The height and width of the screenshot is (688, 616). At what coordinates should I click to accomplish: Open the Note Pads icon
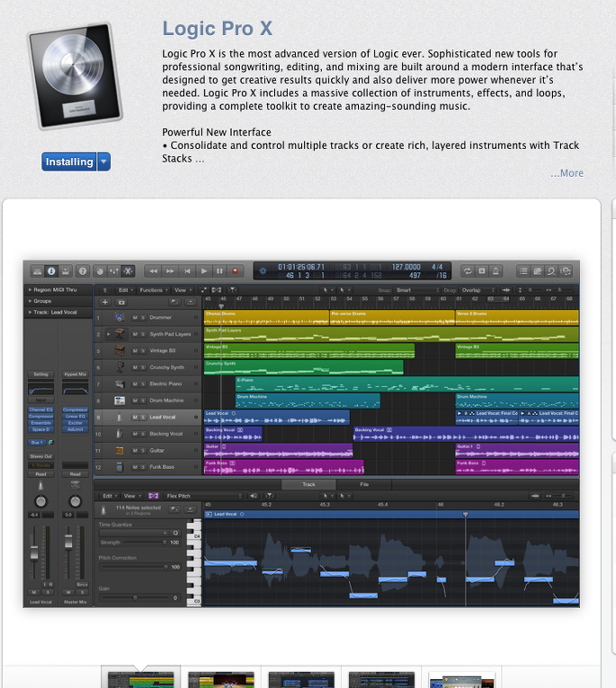[538, 271]
